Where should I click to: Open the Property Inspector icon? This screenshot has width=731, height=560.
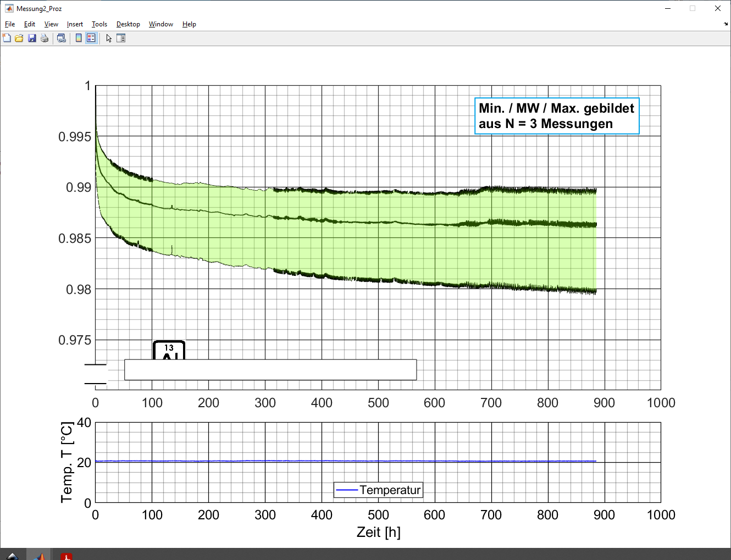[121, 38]
